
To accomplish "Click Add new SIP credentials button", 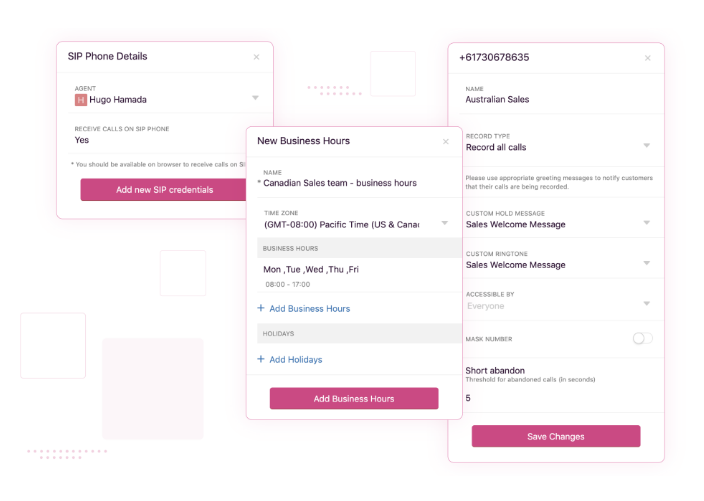I will click(164, 190).
